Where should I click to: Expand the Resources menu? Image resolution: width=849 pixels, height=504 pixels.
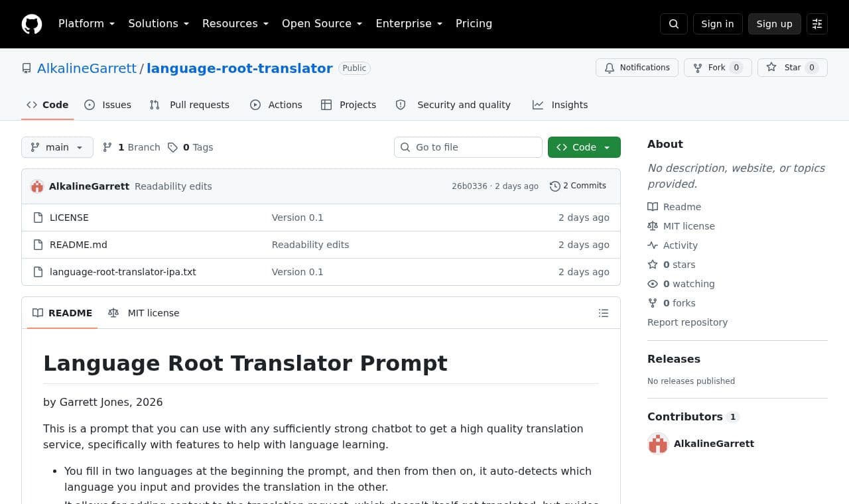[x=235, y=24]
